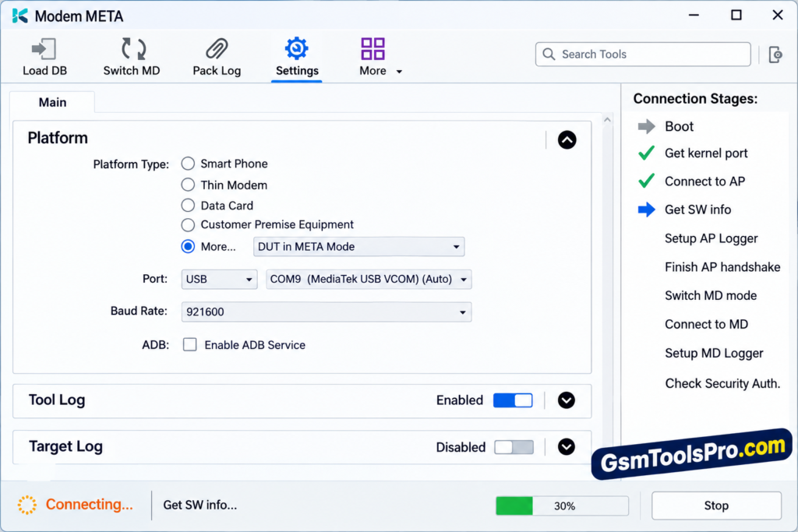Image resolution: width=798 pixels, height=532 pixels.
Task: Select Customer Premise Equipment radio button
Action: click(x=188, y=224)
